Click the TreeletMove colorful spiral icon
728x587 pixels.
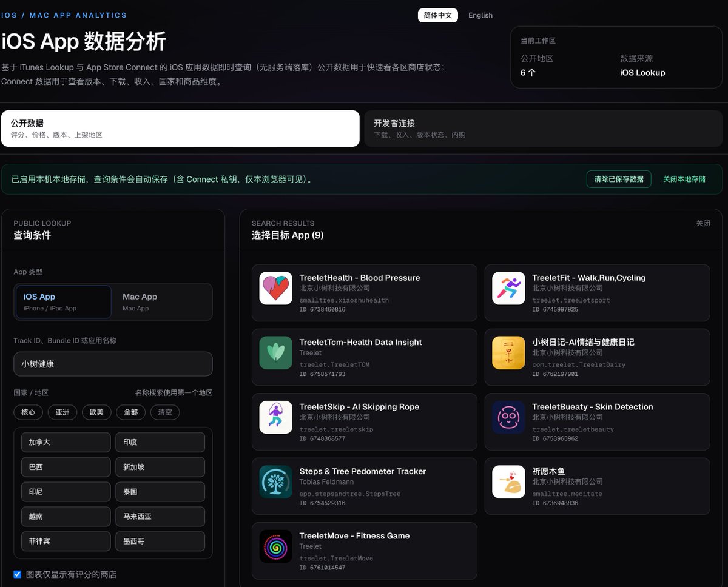pos(276,546)
